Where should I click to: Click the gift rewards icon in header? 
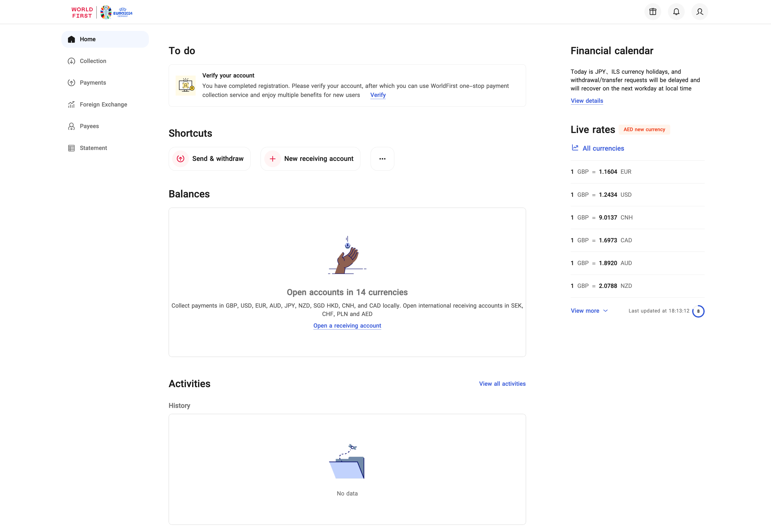point(653,12)
